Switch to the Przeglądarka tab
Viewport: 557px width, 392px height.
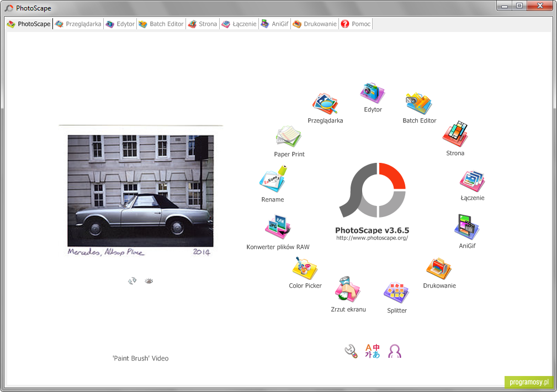[78, 24]
